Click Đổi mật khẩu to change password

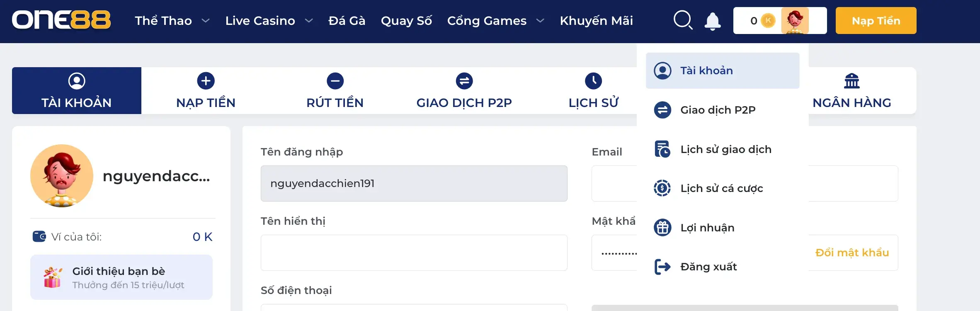click(852, 252)
